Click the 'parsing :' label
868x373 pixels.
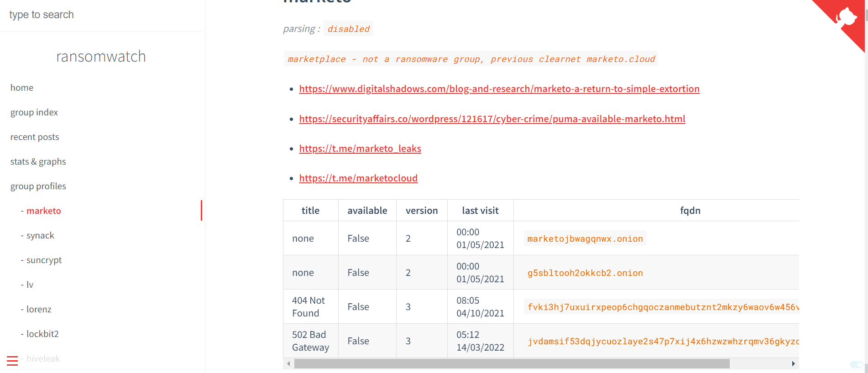(x=301, y=29)
